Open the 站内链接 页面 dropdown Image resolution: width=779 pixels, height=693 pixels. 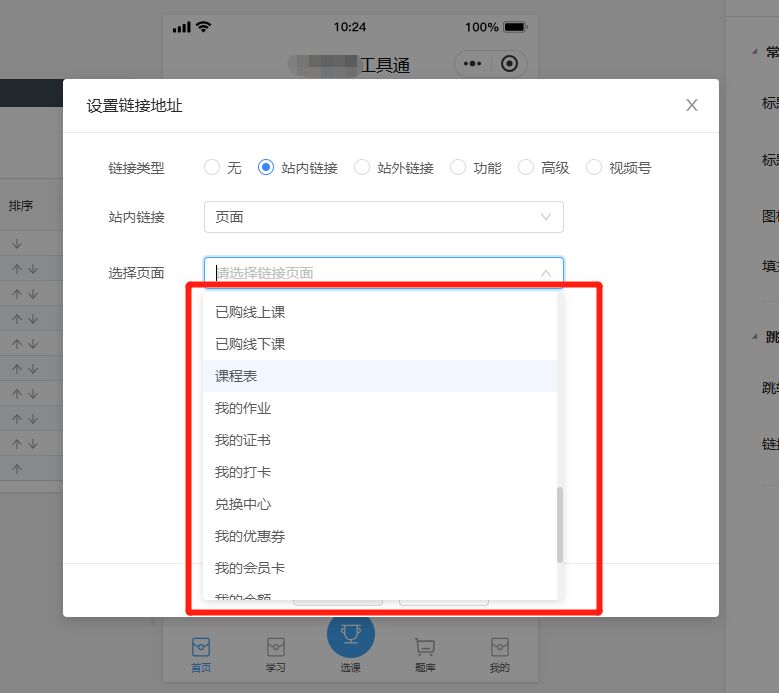coord(384,217)
